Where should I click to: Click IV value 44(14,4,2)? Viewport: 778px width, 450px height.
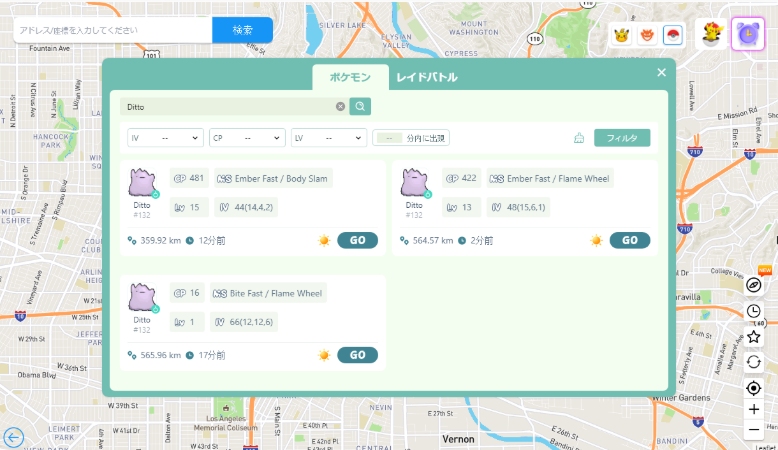pos(254,207)
